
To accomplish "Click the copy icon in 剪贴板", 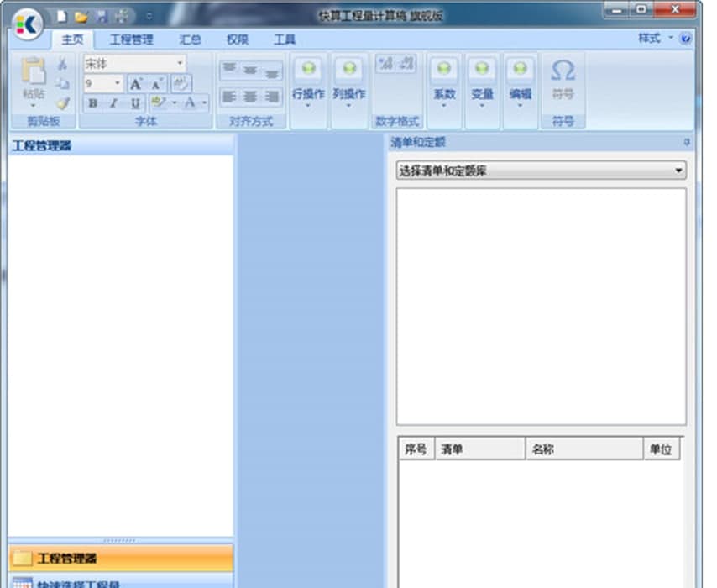I will pyautogui.click(x=63, y=84).
